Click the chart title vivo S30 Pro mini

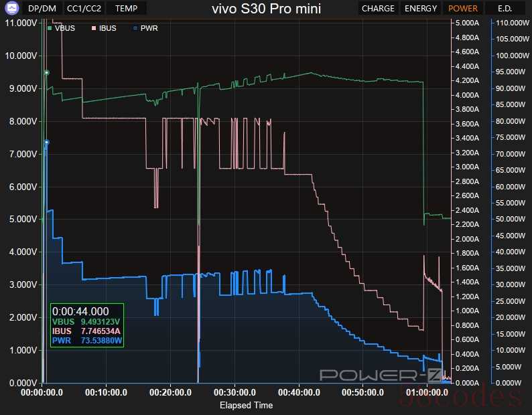pos(267,9)
